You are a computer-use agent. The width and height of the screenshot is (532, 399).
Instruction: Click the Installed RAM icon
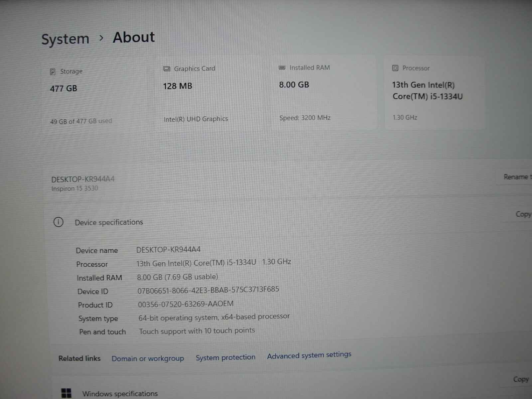click(282, 67)
